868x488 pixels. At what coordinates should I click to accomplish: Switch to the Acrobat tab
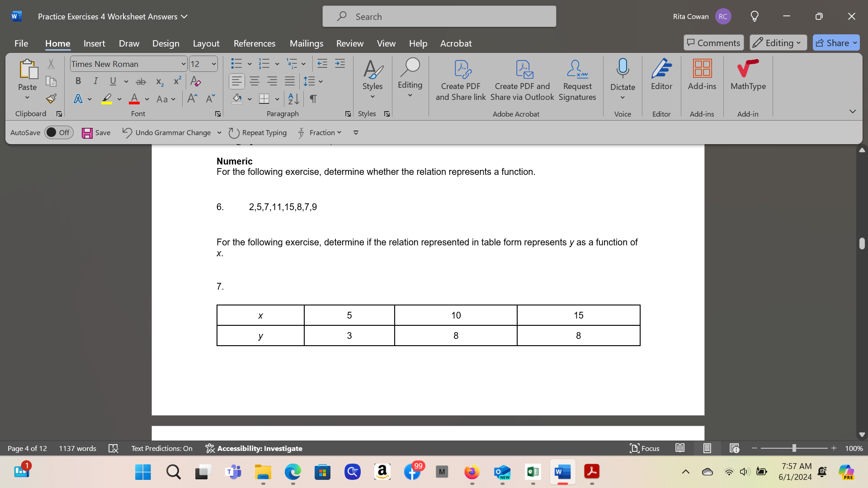point(456,43)
